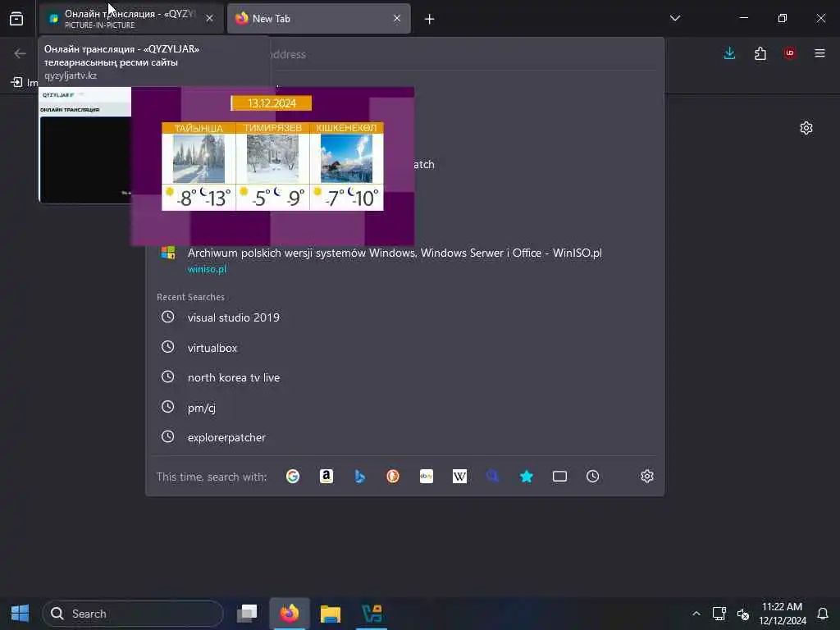Click the QYZYLJAR tab preview thumbnail
This screenshot has height=630, width=840.
pyautogui.click(x=84, y=144)
